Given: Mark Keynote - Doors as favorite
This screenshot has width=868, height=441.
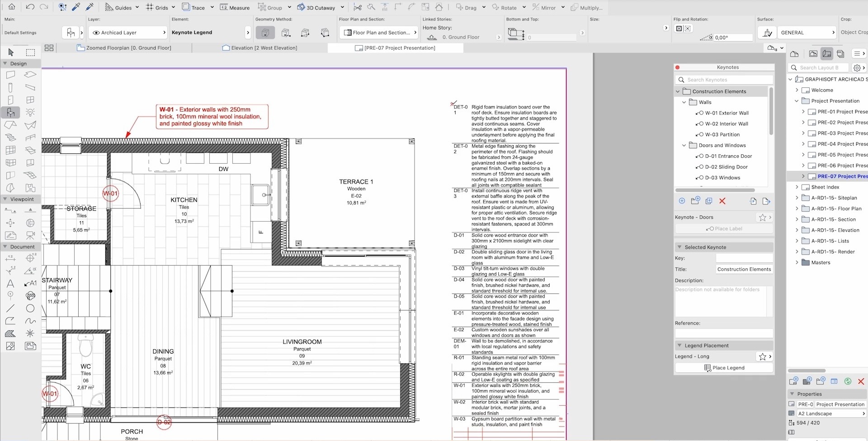Looking at the screenshot, I should pyautogui.click(x=762, y=217).
